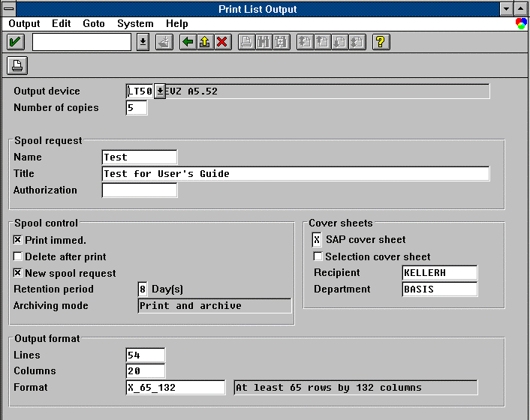Viewport: 530px width, 420px height.
Task: Click the green checkmark Enter icon
Action: coord(15,42)
